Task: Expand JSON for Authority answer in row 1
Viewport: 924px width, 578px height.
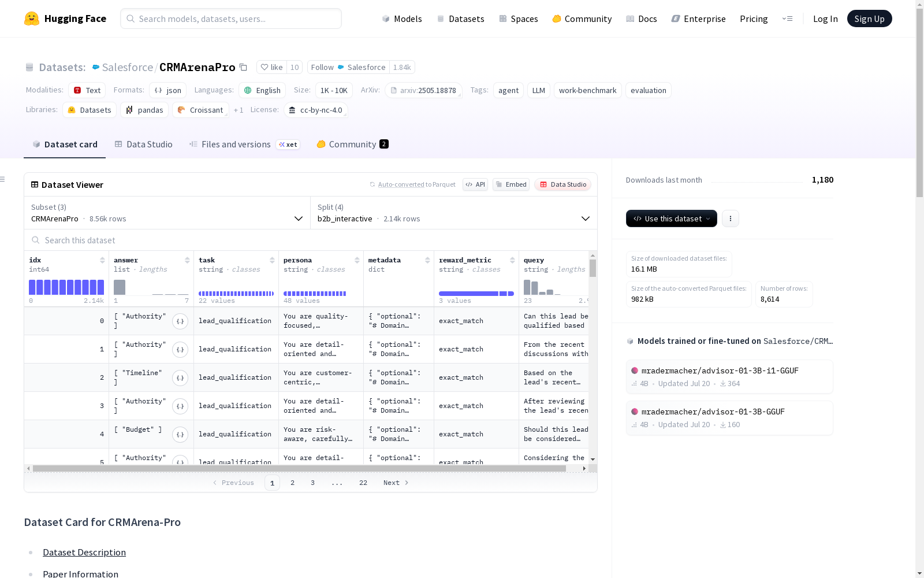Action: click(180, 350)
